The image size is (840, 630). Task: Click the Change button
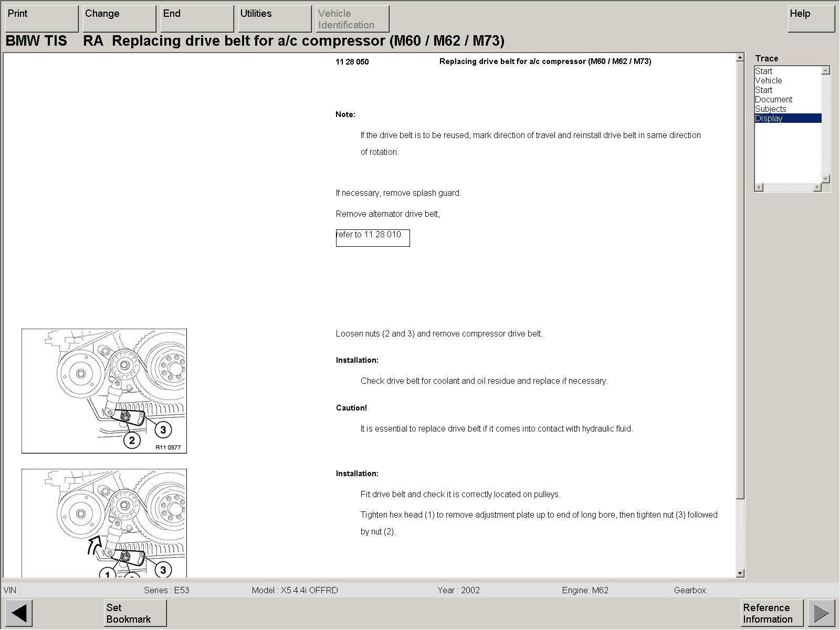pos(119,18)
